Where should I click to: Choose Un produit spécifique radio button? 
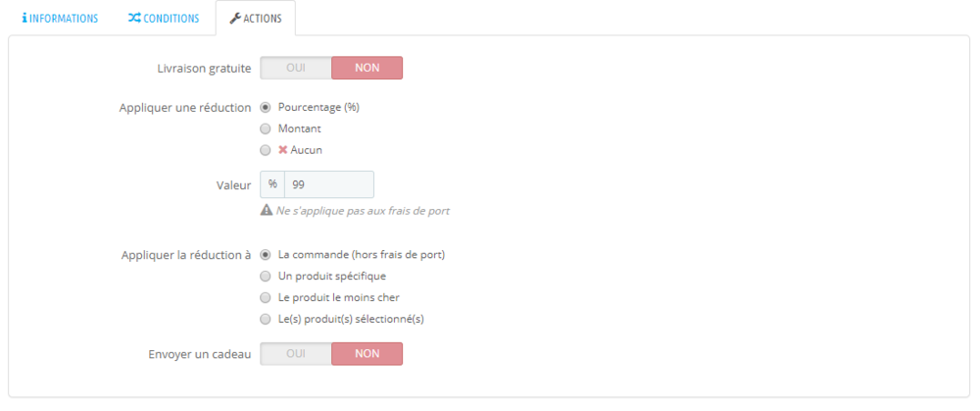[x=266, y=276]
